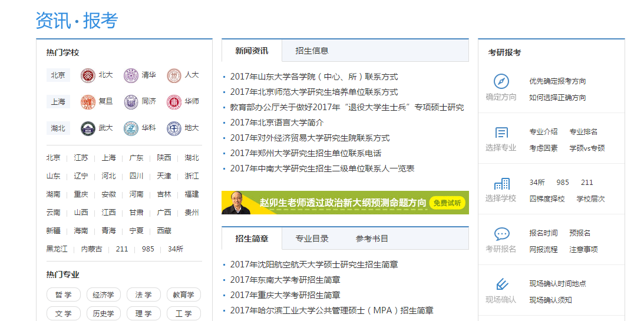Open the 赵卯生老师 politics banner ad
The image size is (644, 321).
(x=345, y=203)
